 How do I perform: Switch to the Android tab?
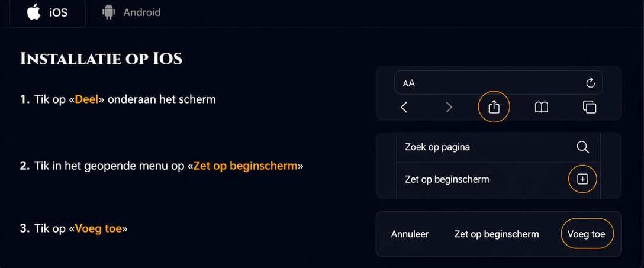pos(131,12)
